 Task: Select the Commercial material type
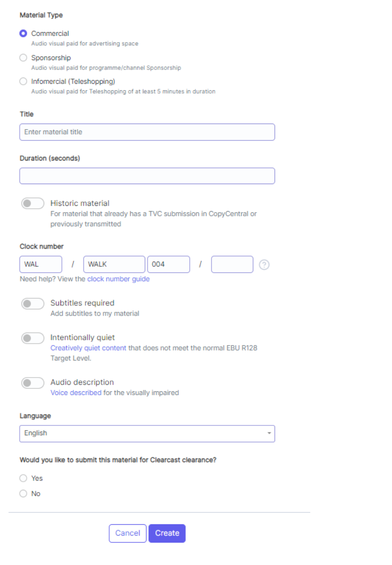click(x=23, y=33)
